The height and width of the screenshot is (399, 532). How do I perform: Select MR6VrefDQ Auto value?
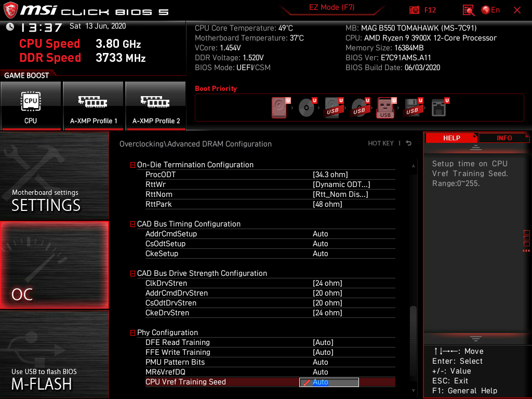[320, 372]
